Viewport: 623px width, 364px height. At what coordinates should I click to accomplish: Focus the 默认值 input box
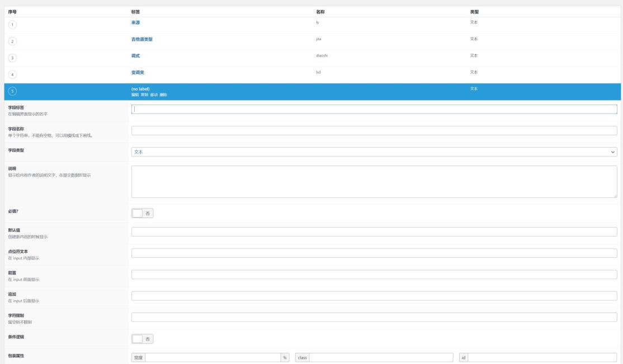tap(374, 231)
